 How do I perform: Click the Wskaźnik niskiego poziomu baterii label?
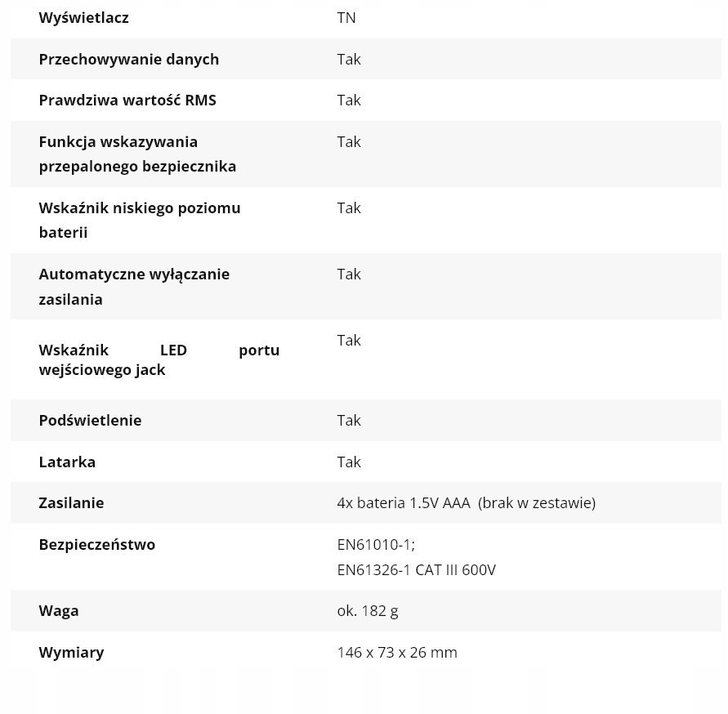point(139,220)
